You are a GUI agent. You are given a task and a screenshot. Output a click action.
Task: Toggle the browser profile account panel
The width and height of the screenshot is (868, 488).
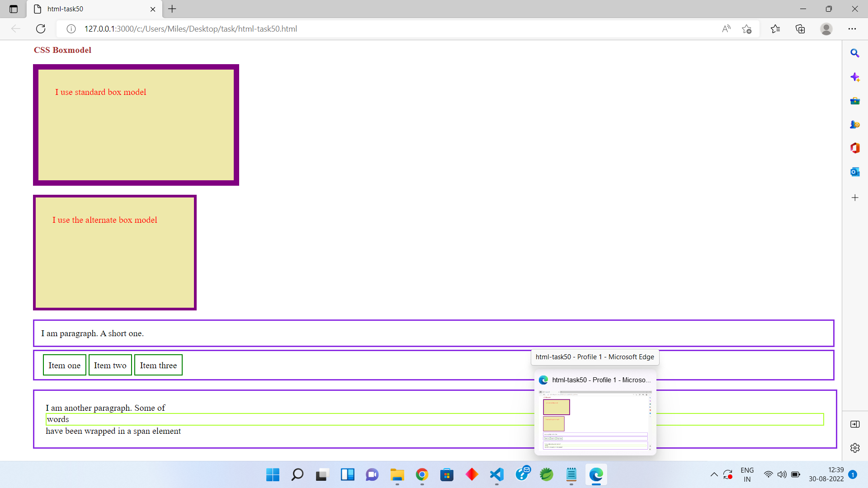(x=826, y=28)
